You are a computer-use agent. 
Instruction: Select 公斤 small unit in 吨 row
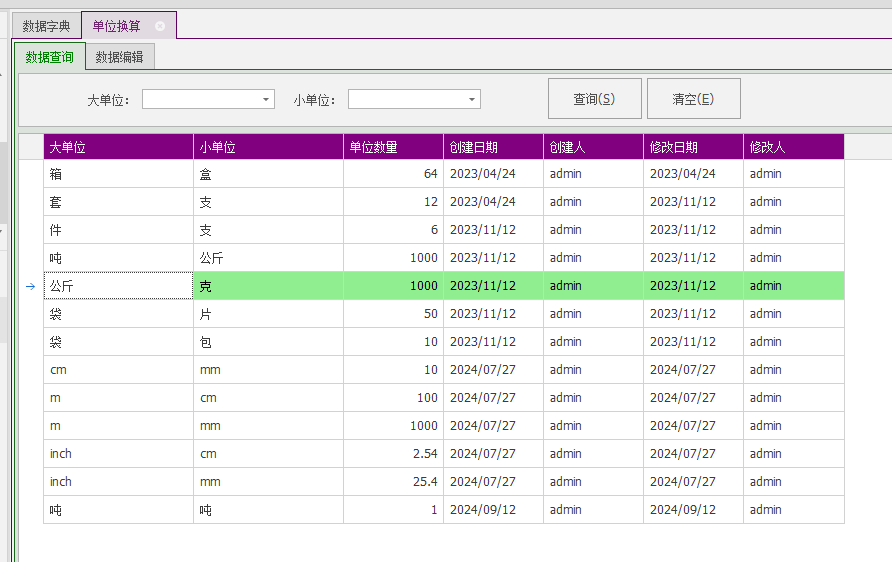269,258
